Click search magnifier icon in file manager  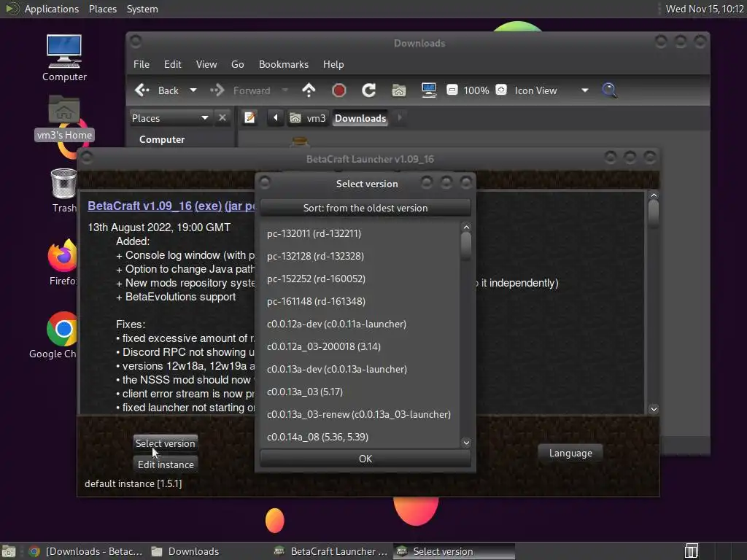(x=609, y=90)
